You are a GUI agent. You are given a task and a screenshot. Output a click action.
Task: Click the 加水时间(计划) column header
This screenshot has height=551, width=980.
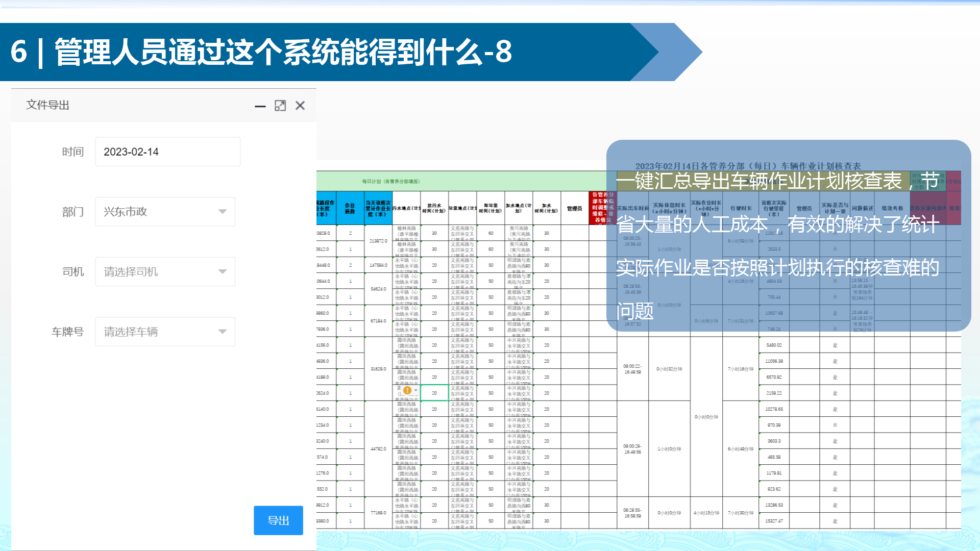(x=547, y=208)
